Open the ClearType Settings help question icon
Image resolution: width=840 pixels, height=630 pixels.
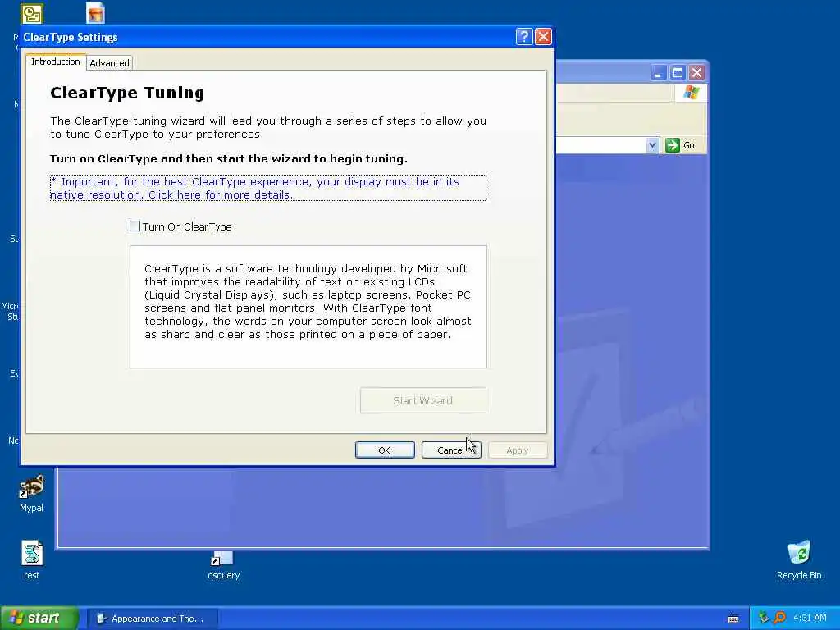coord(524,36)
